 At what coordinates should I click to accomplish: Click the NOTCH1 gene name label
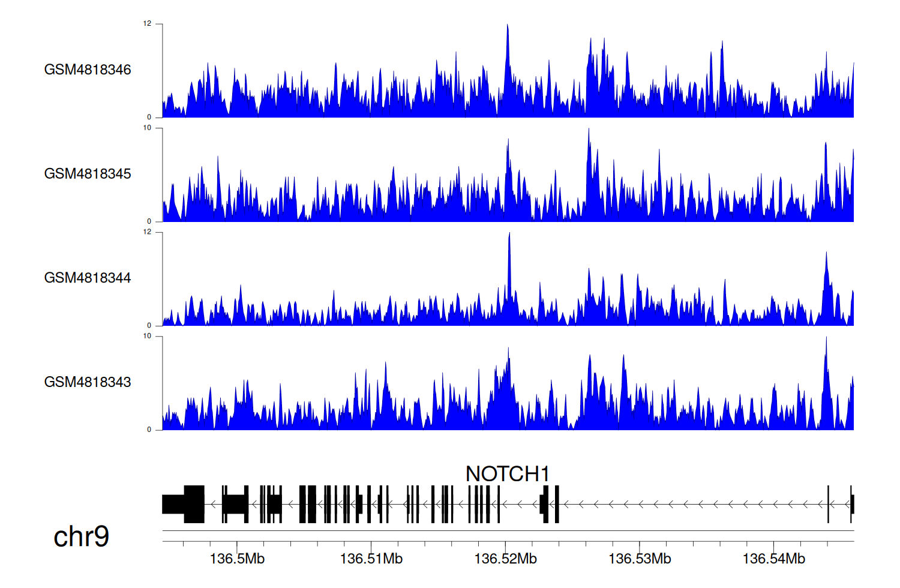point(508,474)
